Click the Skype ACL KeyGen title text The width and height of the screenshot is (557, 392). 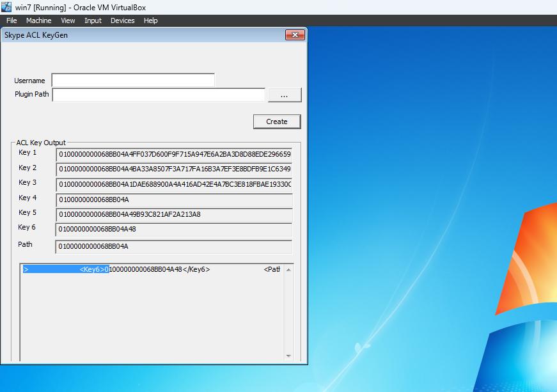36,35
